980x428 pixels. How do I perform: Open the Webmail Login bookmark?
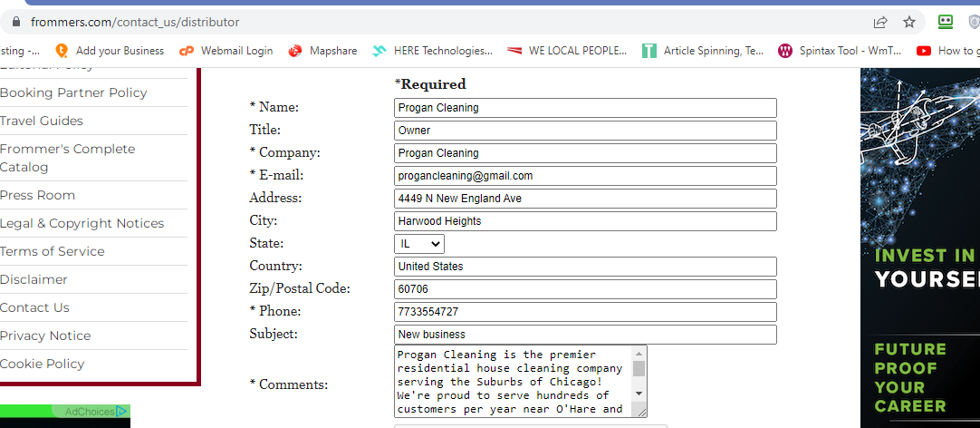pos(226,51)
